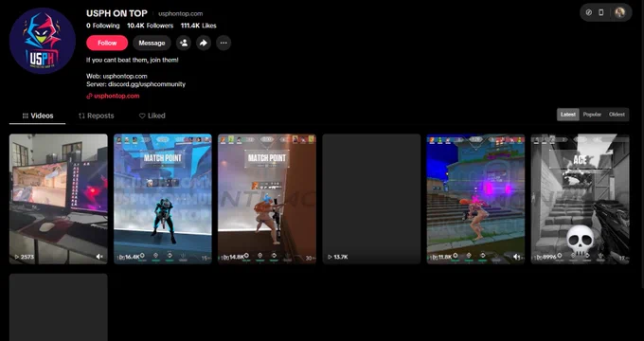
Task: Click the phone device icon at top right
Action: 600,12
